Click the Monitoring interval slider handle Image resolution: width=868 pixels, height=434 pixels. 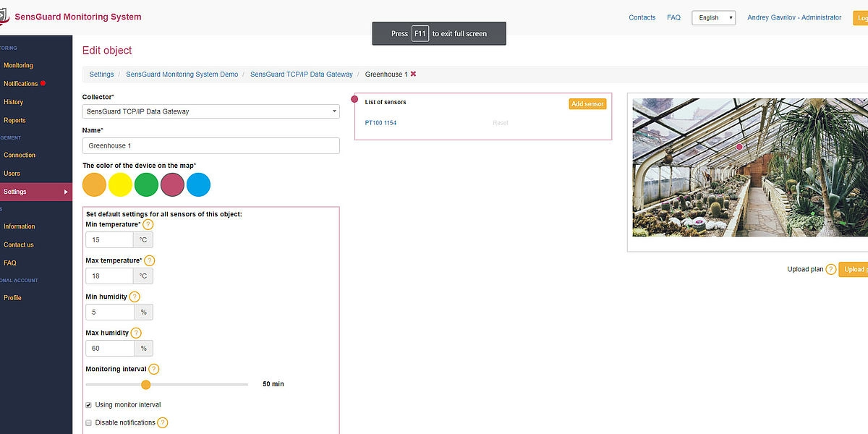(x=145, y=385)
